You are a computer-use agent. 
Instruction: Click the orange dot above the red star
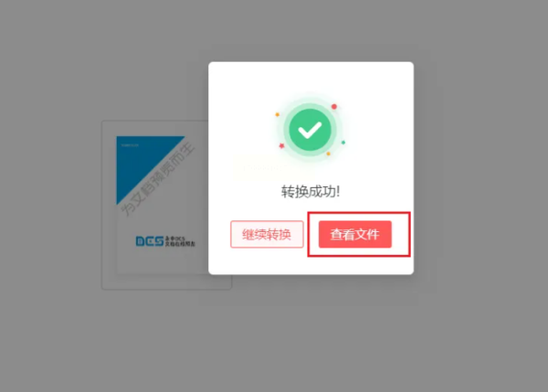pos(277,114)
